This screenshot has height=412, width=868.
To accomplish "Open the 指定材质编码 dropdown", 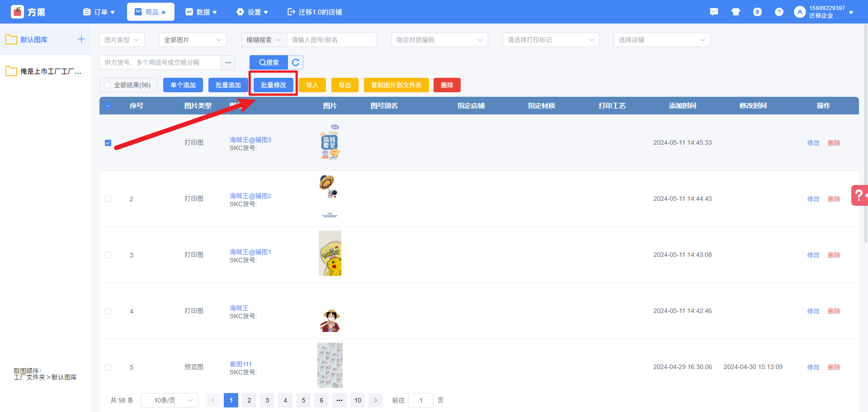I will pos(440,40).
